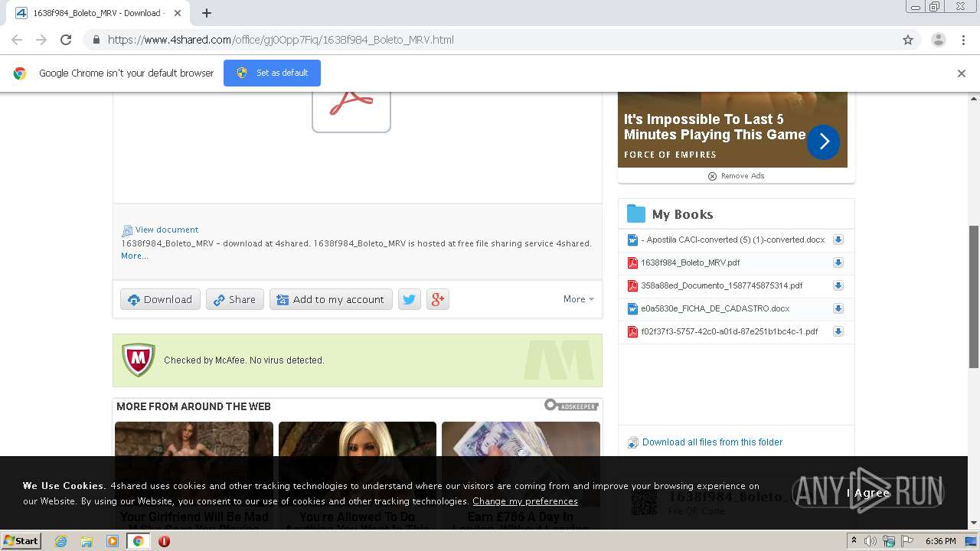
Task: Share on Google Plus icon
Action: pos(438,299)
